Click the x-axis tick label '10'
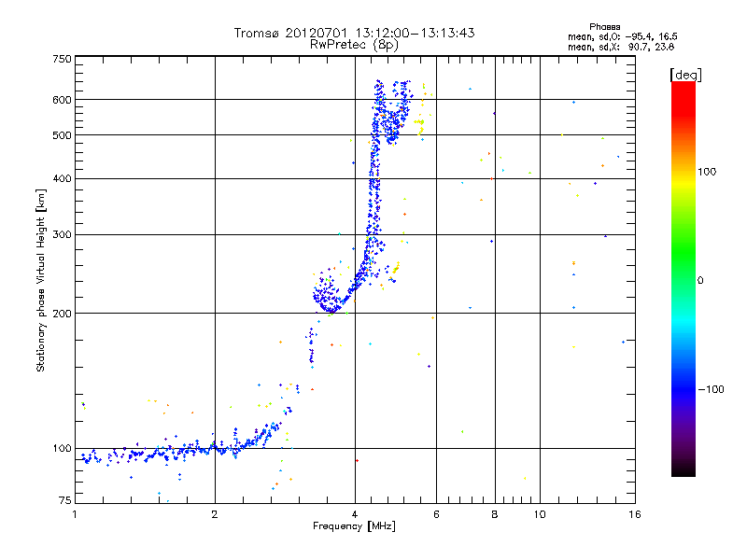Screen dimensions: 747x560 [540, 514]
